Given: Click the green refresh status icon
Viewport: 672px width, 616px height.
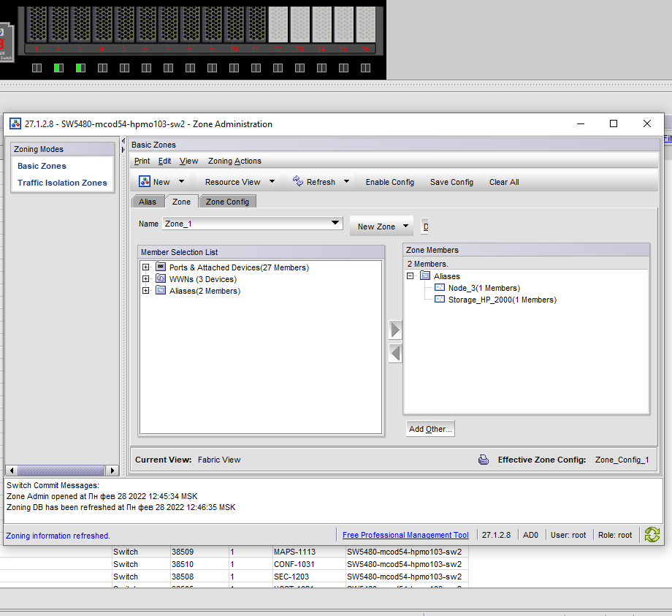Looking at the screenshot, I should click(x=652, y=535).
